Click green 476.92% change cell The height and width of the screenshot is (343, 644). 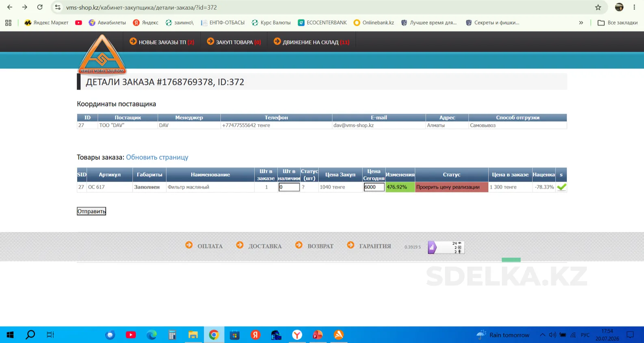point(400,187)
